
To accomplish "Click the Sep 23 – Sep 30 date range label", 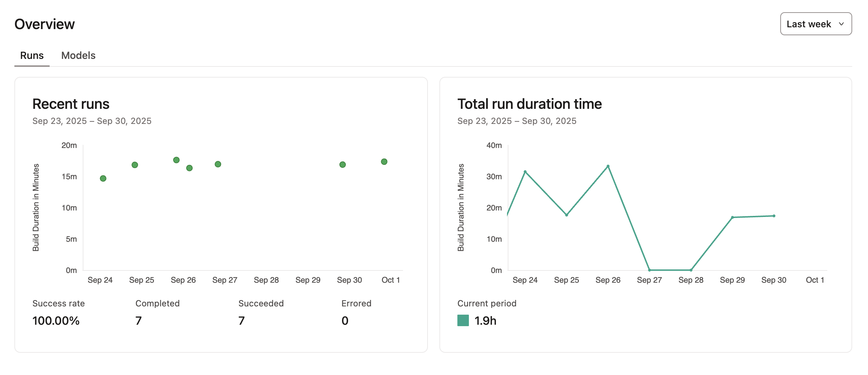I will 92,121.
